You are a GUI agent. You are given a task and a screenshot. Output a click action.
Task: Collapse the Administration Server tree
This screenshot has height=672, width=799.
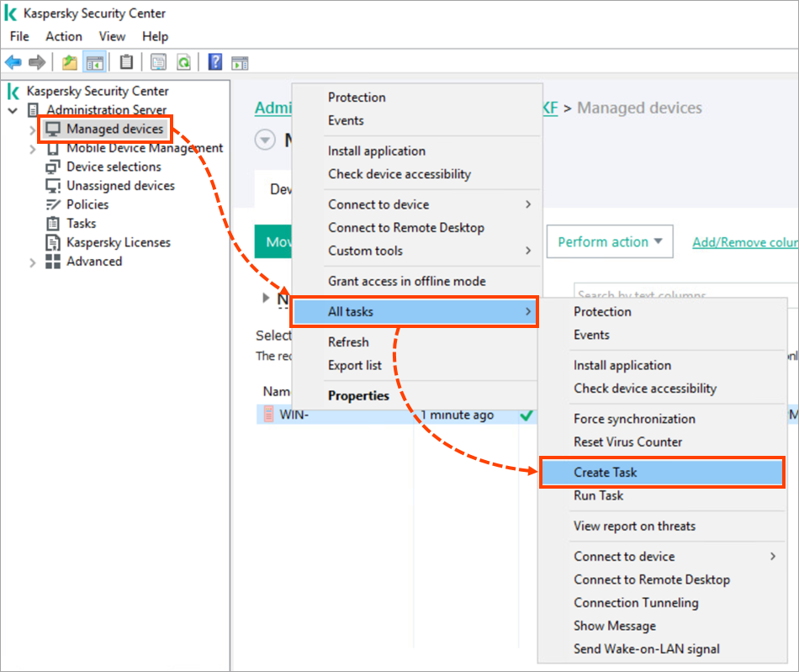13,109
